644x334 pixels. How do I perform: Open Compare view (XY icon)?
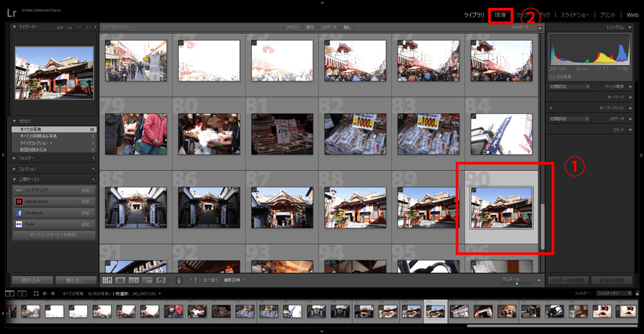[x=134, y=280]
